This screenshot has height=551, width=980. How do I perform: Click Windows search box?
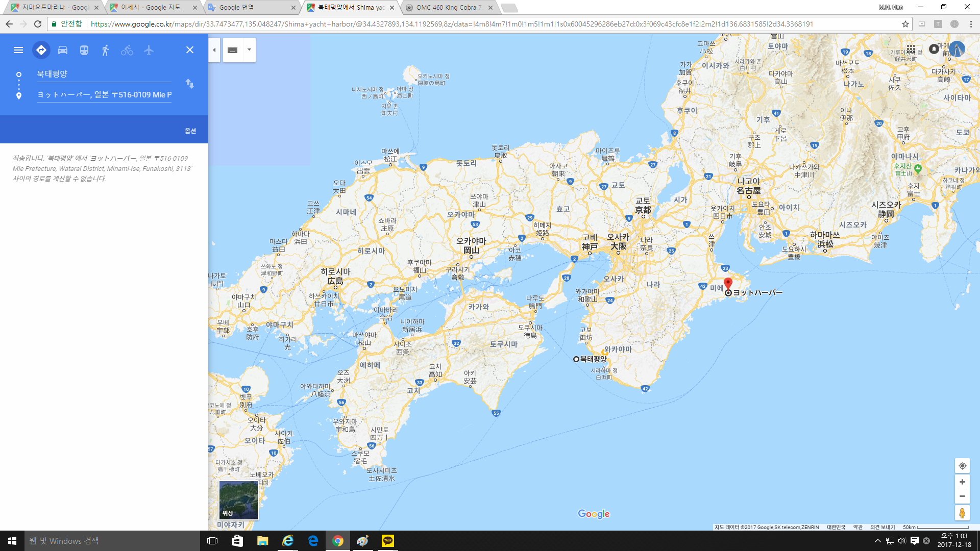(112, 541)
